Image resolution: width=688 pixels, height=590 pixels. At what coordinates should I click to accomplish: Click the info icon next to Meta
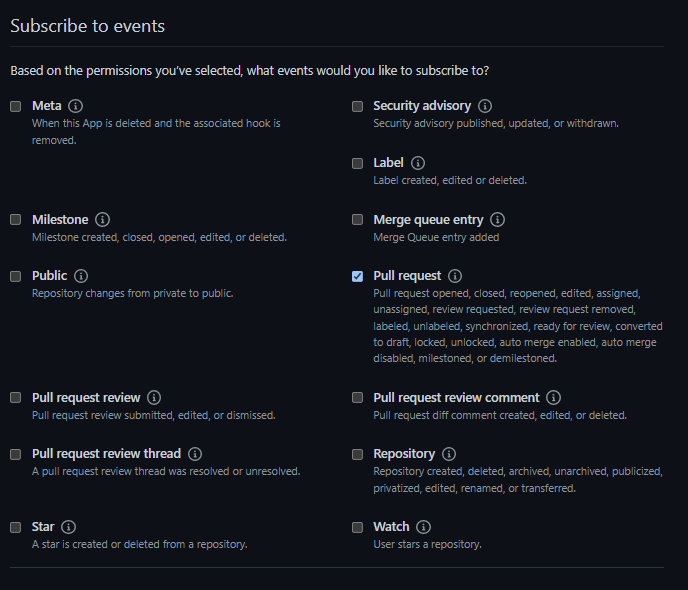[76, 106]
